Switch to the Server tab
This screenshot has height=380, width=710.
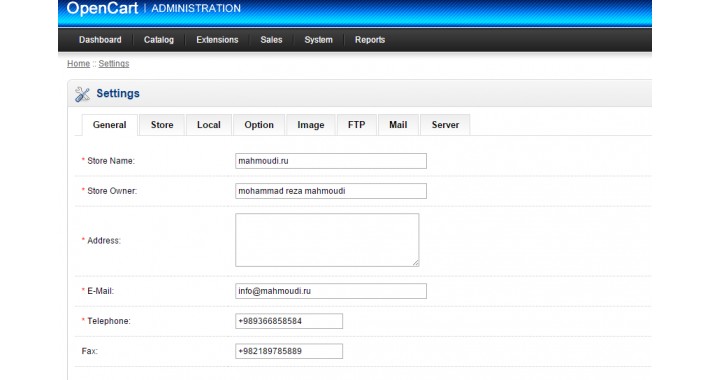445,125
